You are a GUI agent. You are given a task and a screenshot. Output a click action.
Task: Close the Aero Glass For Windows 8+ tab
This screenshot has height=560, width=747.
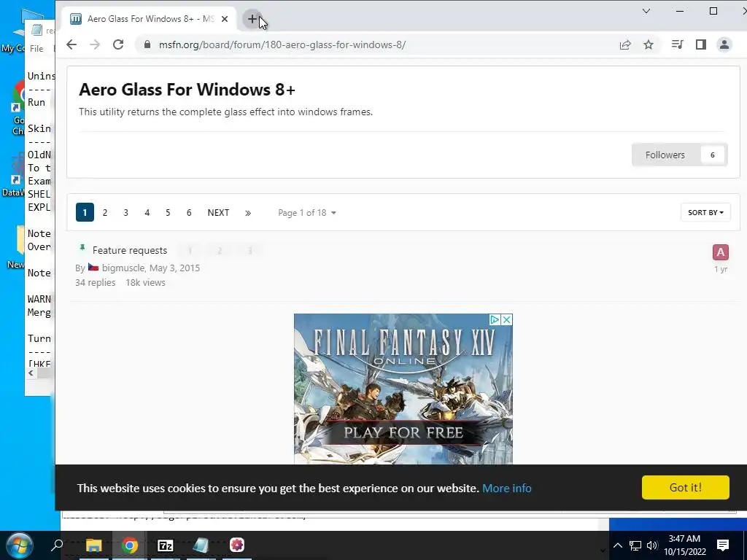point(225,19)
